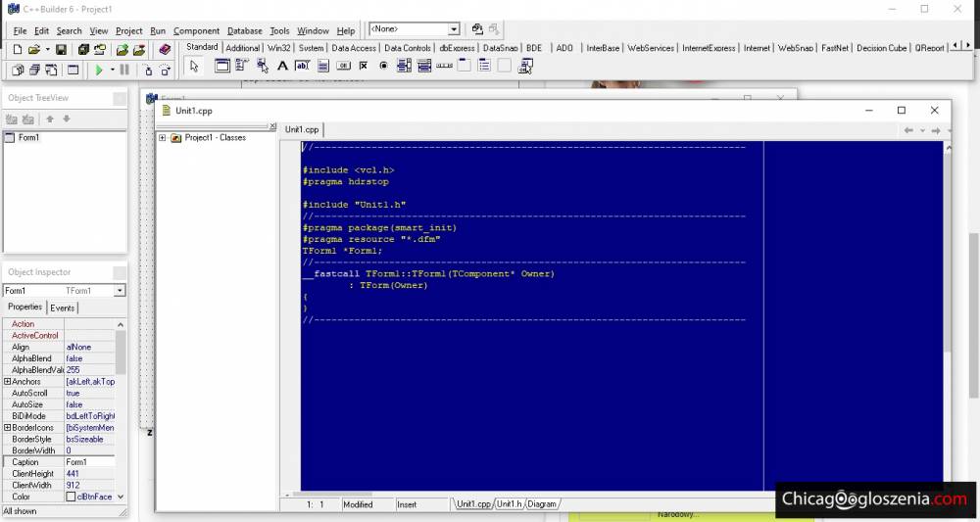Image resolution: width=980 pixels, height=522 pixels.
Task: Click the New items document icon
Action: click(x=18, y=49)
